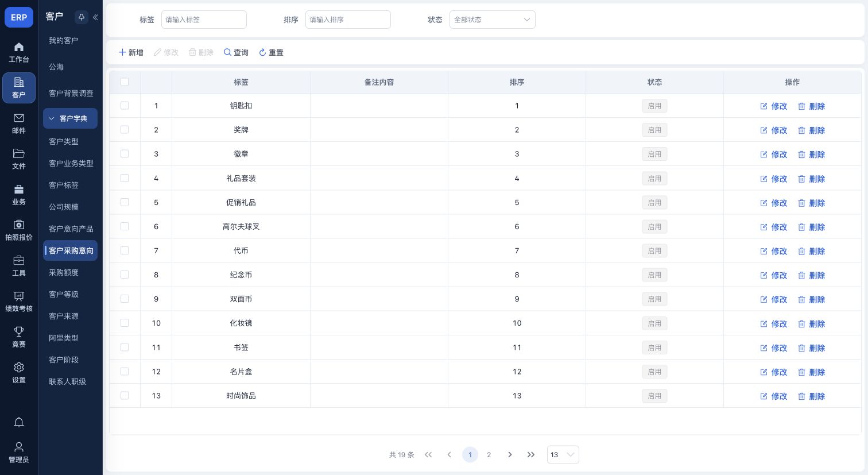This screenshot has width=868, height=475.
Task: Open 客户标签 menu item
Action: 64,185
